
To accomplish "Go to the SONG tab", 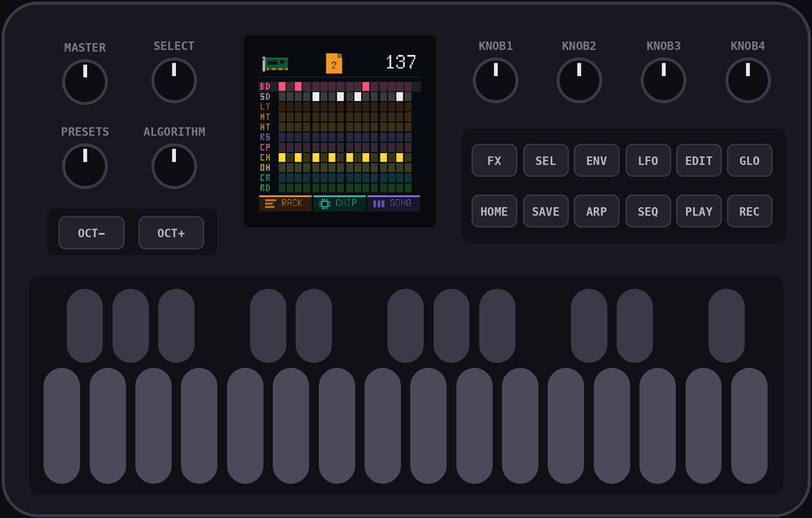I will (x=393, y=203).
